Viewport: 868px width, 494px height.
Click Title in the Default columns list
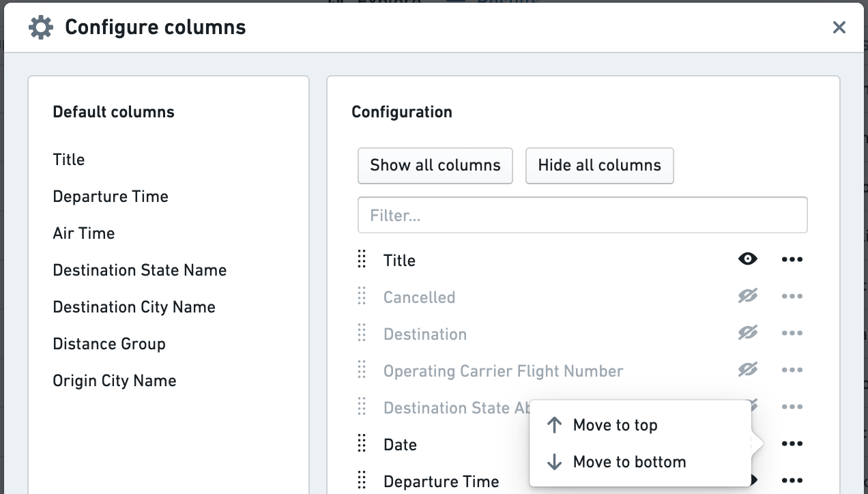tap(69, 160)
